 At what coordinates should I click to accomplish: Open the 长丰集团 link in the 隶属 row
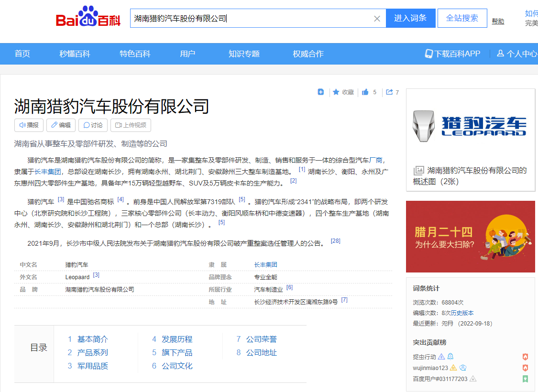(x=265, y=265)
